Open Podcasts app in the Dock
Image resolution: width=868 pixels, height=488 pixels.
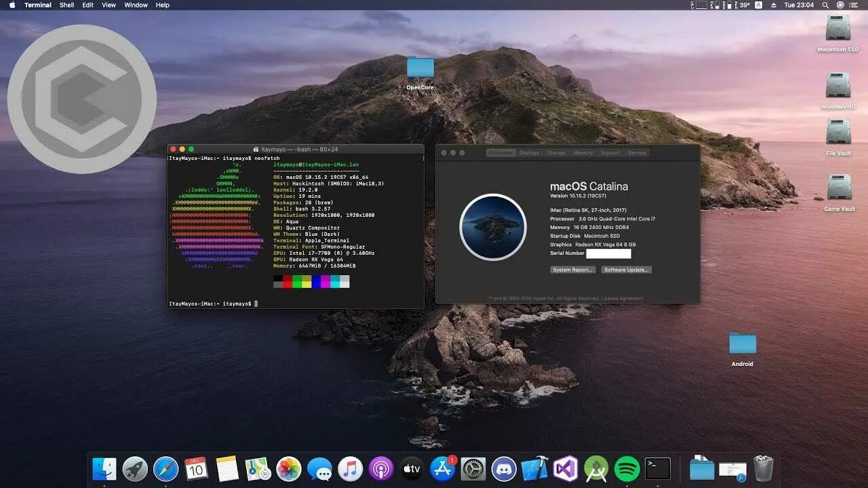(x=381, y=468)
